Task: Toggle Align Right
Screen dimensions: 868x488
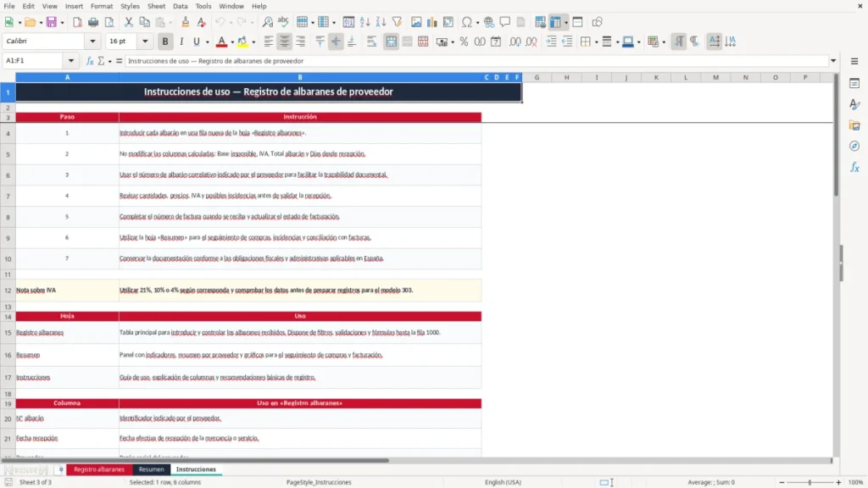Action: (x=301, y=42)
